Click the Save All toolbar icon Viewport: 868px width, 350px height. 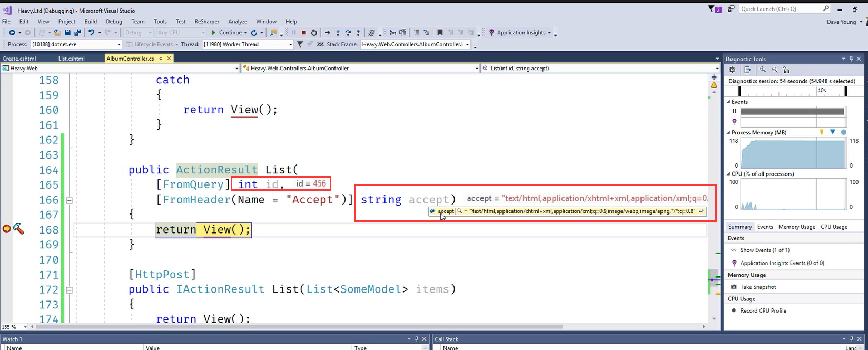click(x=76, y=33)
